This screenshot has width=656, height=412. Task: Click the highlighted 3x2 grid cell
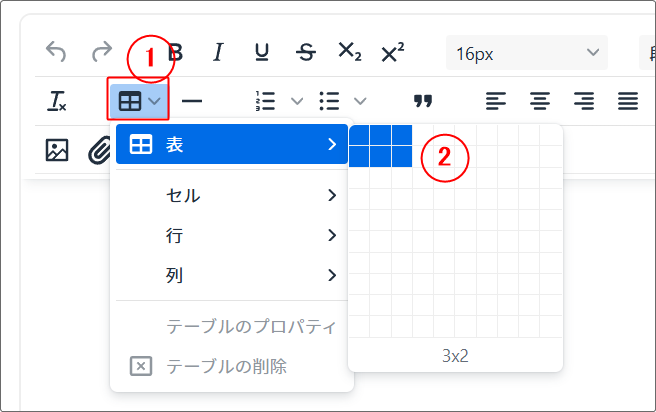point(402,156)
